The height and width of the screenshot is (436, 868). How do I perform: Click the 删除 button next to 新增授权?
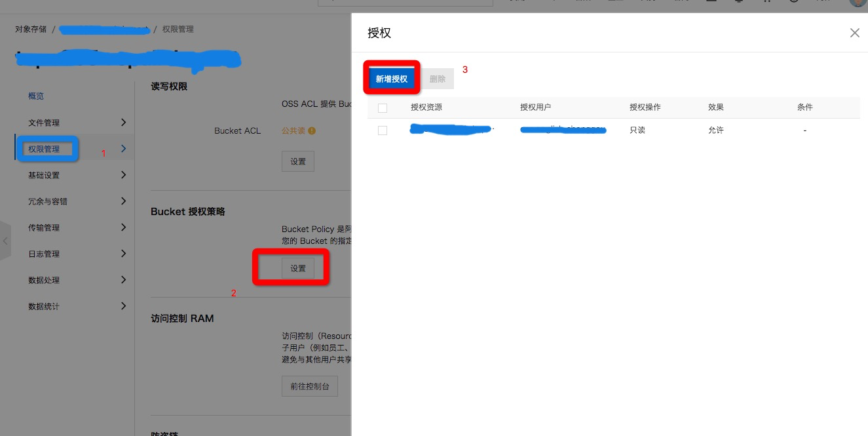tap(438, 79)
